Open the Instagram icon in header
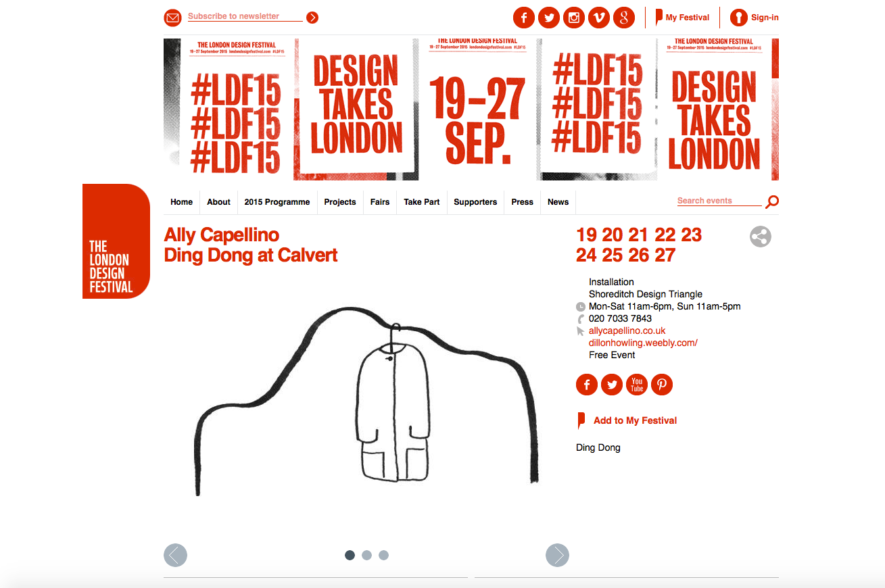885x588 pixels. pyautogui.click(x=574, y=18)
